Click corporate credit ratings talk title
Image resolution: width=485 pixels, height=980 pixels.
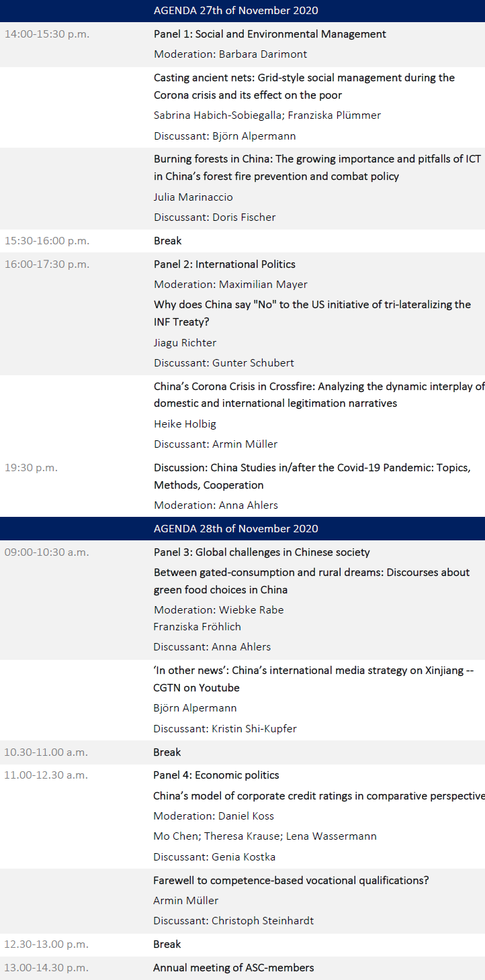(319, 796)
